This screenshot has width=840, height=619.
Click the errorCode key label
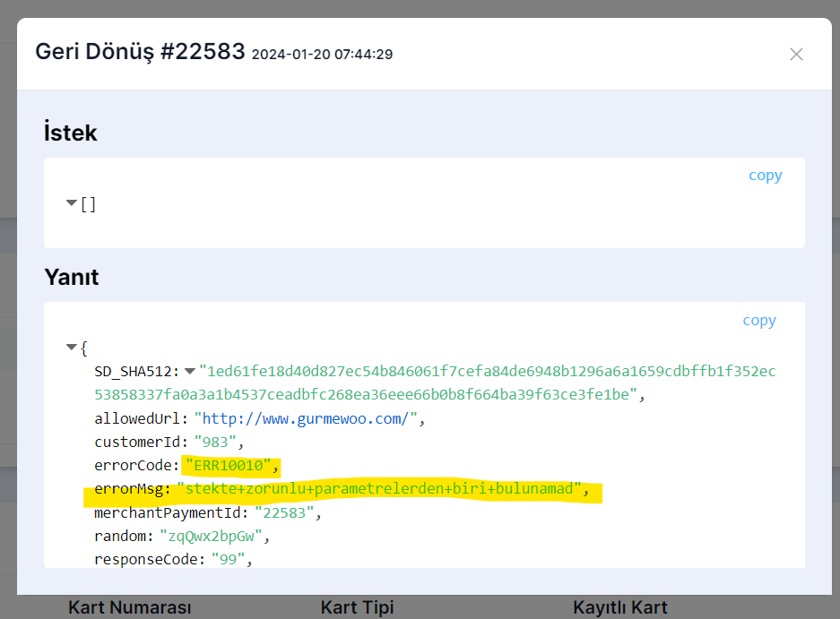pos(133,466)
